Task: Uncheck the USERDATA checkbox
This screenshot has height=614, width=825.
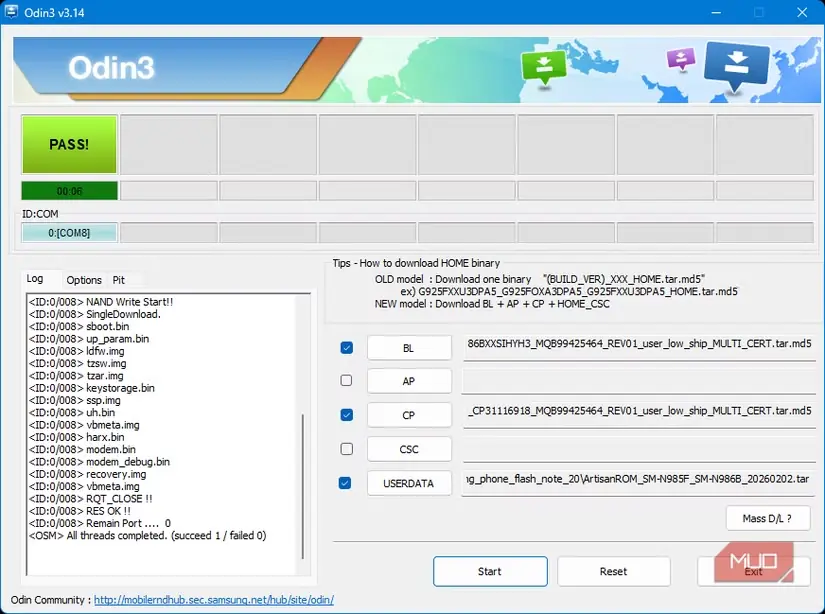Action: (x=345, y=482)
